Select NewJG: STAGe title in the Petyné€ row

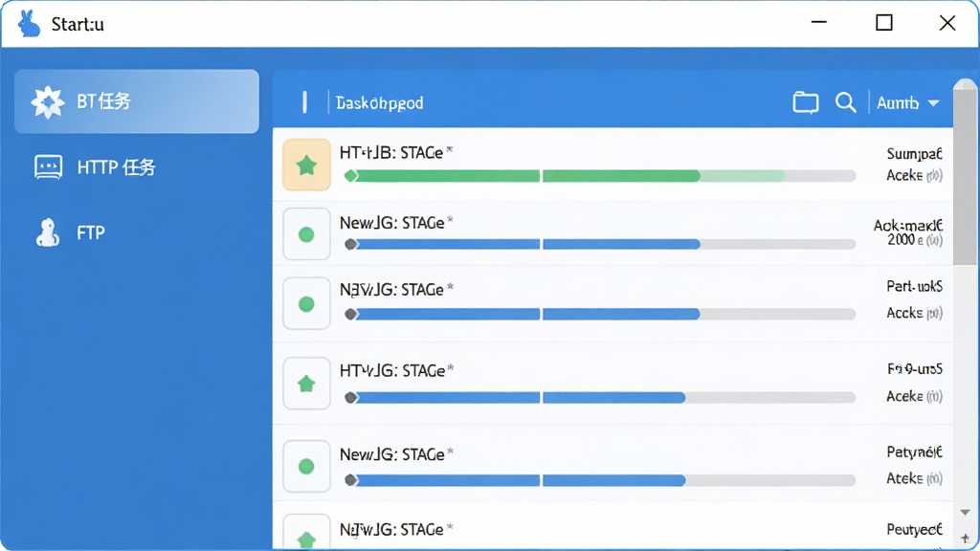pos(396,454)
